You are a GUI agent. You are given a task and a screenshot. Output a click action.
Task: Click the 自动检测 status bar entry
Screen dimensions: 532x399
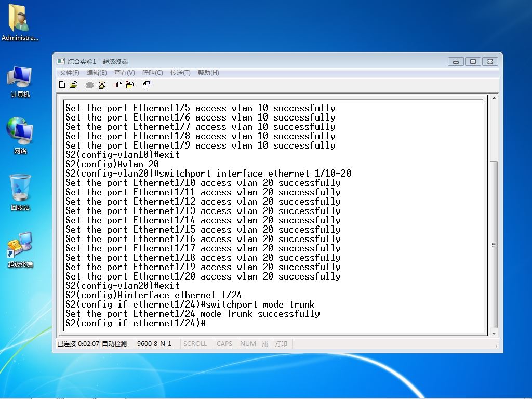click(114, 344)
